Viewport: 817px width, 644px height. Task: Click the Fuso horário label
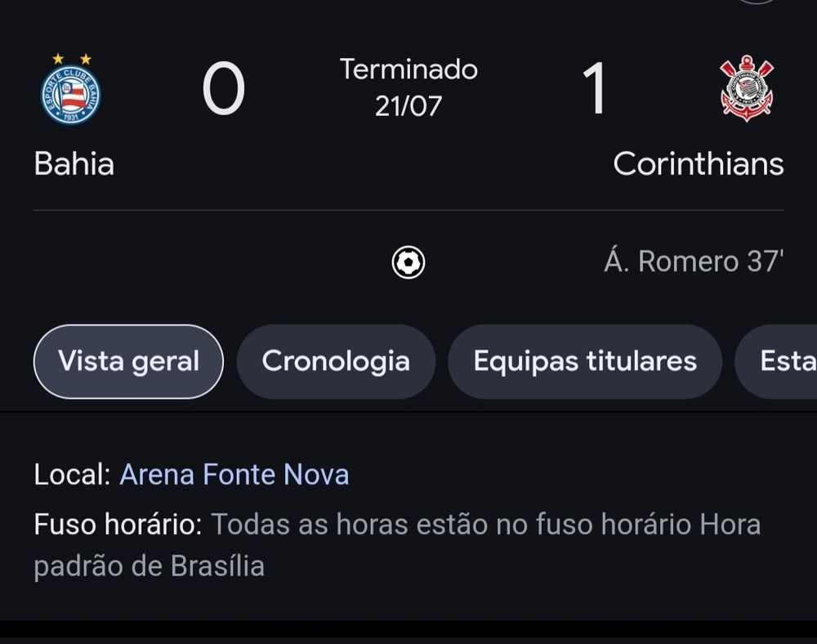click(118, 524)
